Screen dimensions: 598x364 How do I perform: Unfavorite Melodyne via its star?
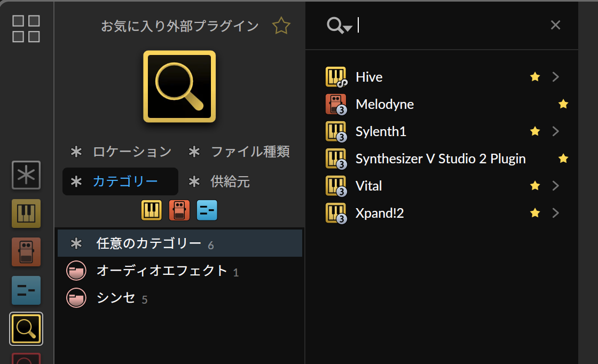[563, 104]
